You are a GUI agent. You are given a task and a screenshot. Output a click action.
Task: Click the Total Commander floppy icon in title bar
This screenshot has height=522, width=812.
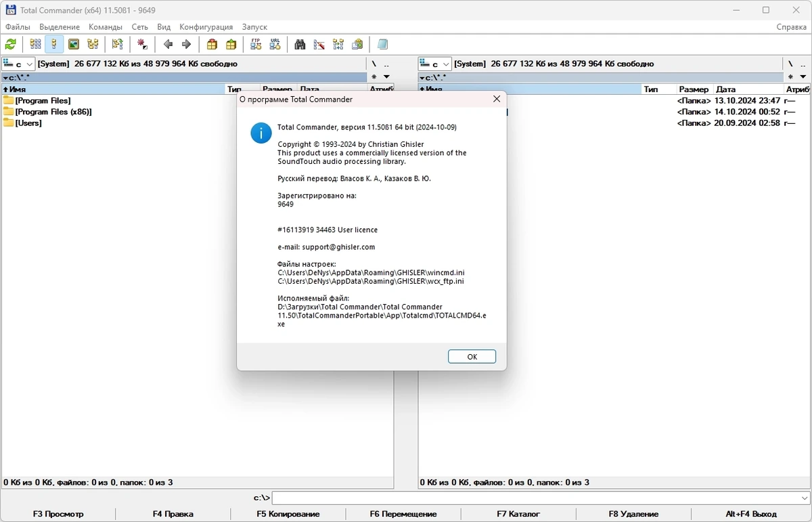tap(11, 10)
